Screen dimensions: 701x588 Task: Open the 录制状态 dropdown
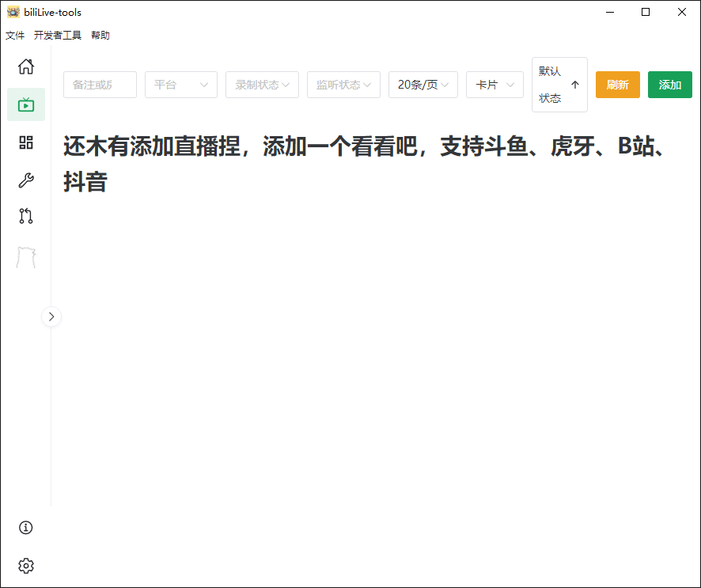(262, 85)
